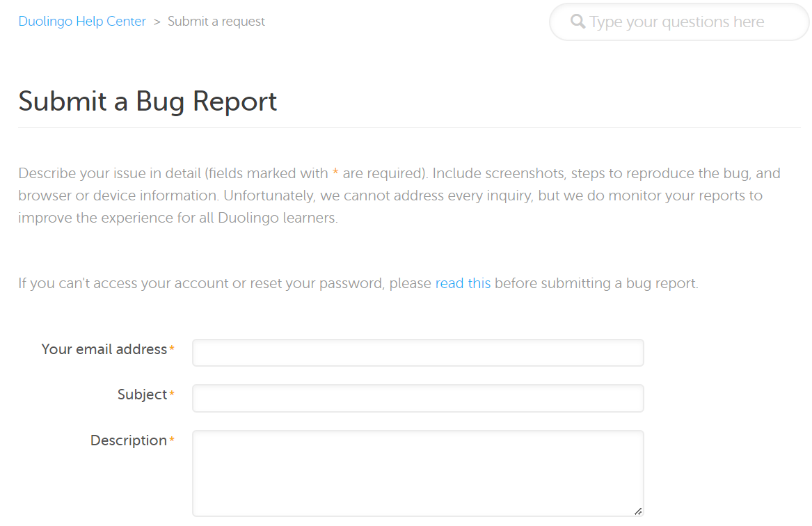812x526 pixels.
Task: Focus the Subject text field
Action: click(417, 399)
